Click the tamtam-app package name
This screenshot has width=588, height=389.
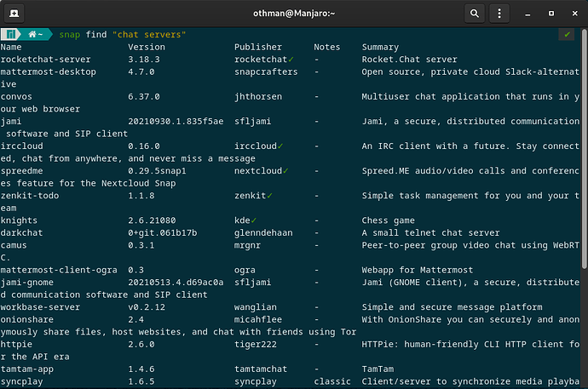pos(27,369)
